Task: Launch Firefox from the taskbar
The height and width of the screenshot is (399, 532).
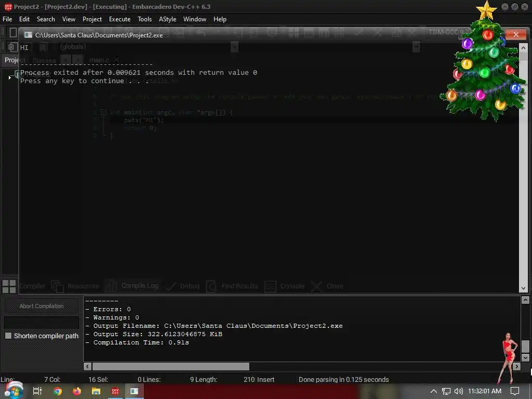Action: (x=77, y=391)
